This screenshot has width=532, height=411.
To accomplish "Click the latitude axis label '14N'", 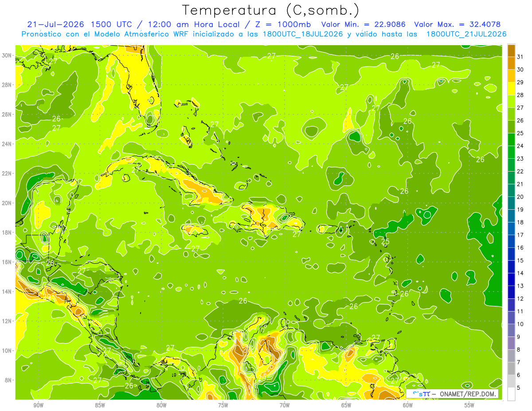I will click(7, 291).
